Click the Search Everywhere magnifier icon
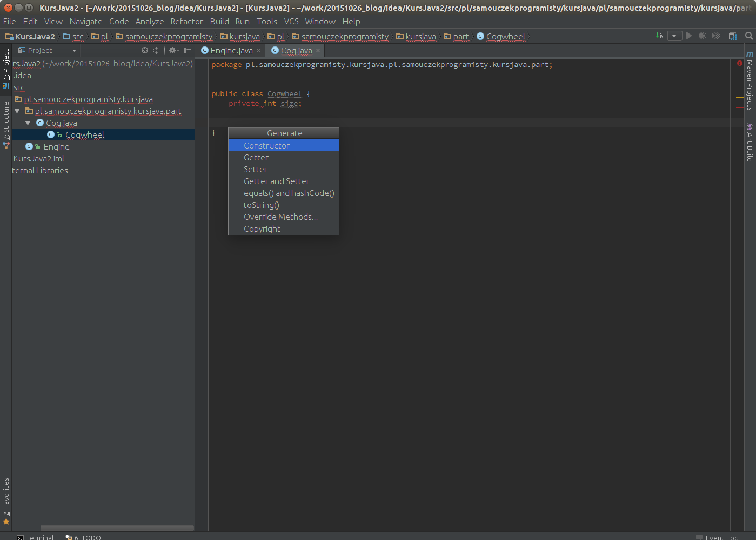 (749, 36)
